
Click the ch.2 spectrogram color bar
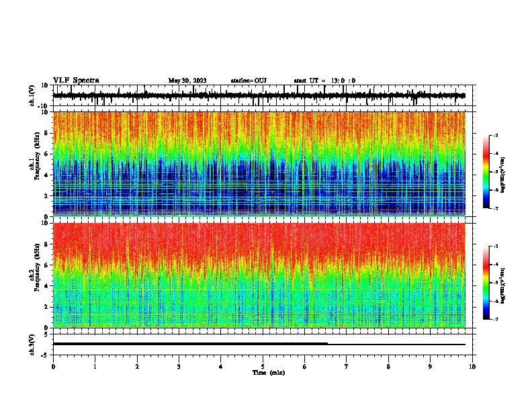click(x=486, y=283)
